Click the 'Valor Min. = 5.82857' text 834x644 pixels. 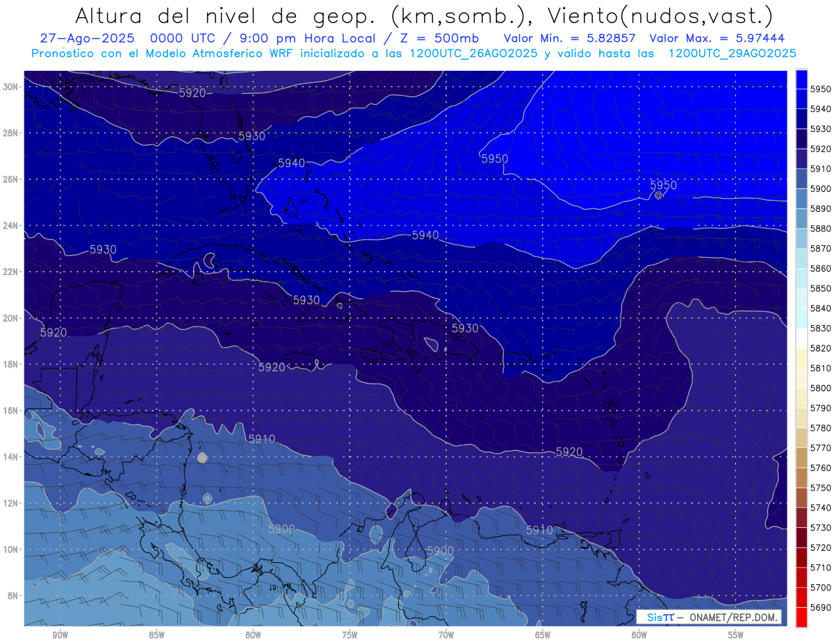[571, 38]
